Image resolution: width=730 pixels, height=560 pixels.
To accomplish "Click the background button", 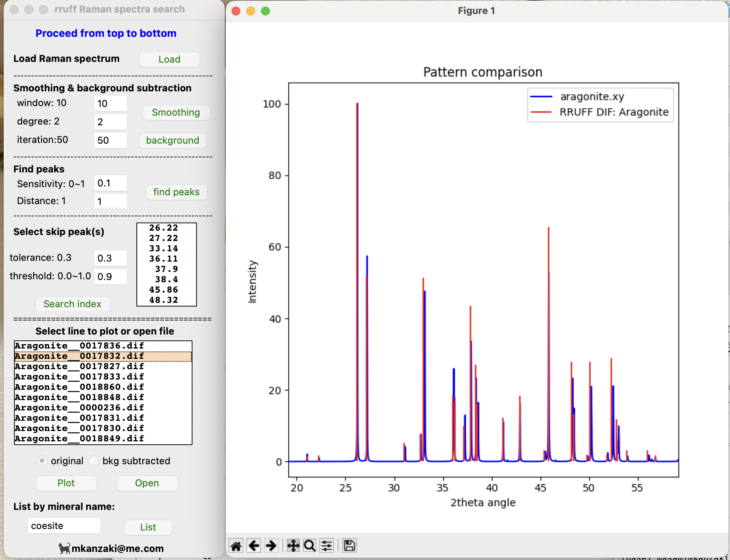I will 173,140.
